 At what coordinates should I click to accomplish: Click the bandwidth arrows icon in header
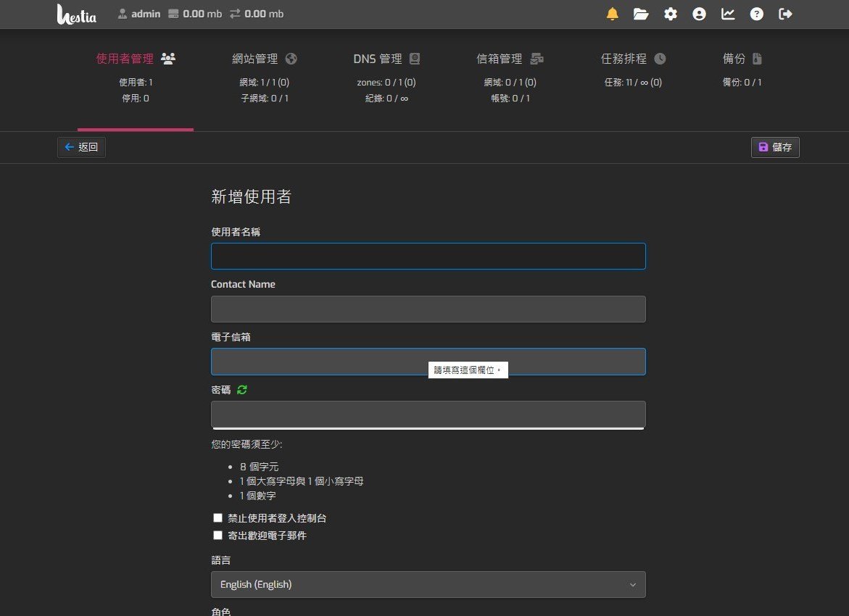coord(234,14)
